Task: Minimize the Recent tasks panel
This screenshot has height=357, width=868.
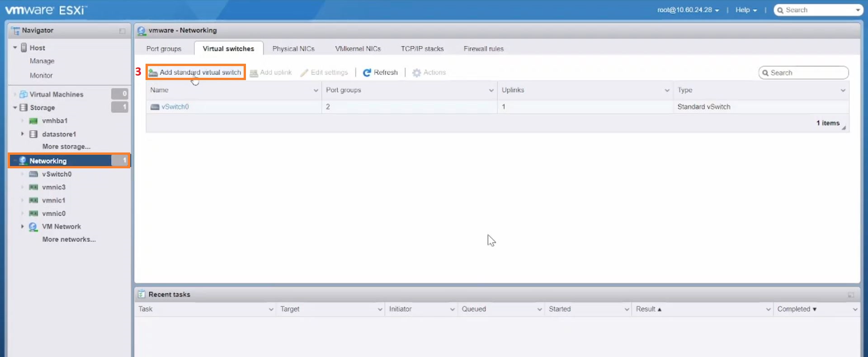Action: [851, 295]
